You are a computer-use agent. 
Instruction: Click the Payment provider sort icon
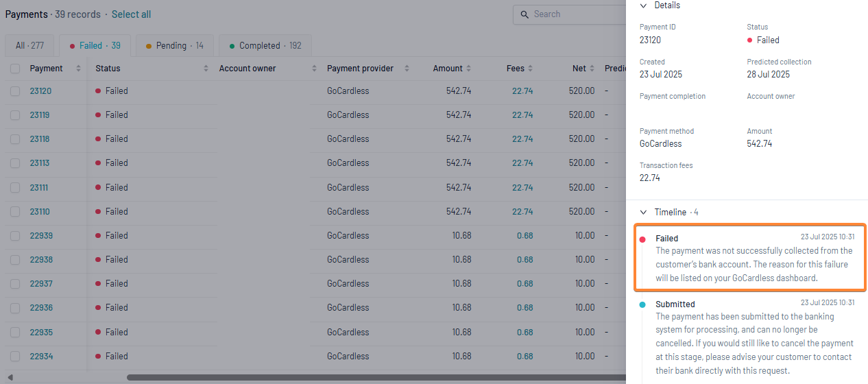point(407,69)
